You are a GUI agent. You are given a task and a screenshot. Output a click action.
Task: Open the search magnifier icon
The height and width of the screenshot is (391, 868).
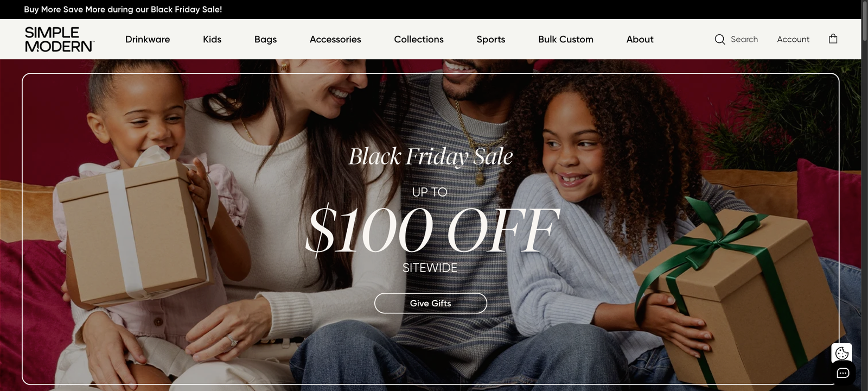(720, 39)
